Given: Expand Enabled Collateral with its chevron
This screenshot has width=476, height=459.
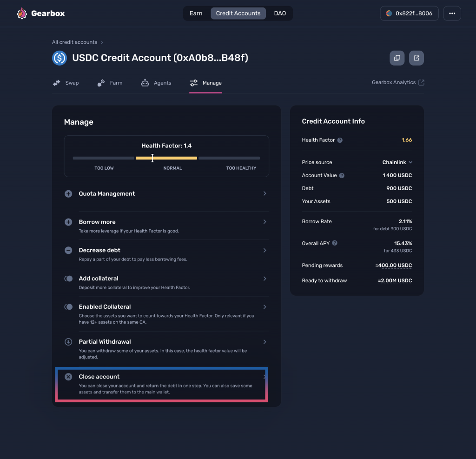Looking at the screenshot, I should [264, 307].
